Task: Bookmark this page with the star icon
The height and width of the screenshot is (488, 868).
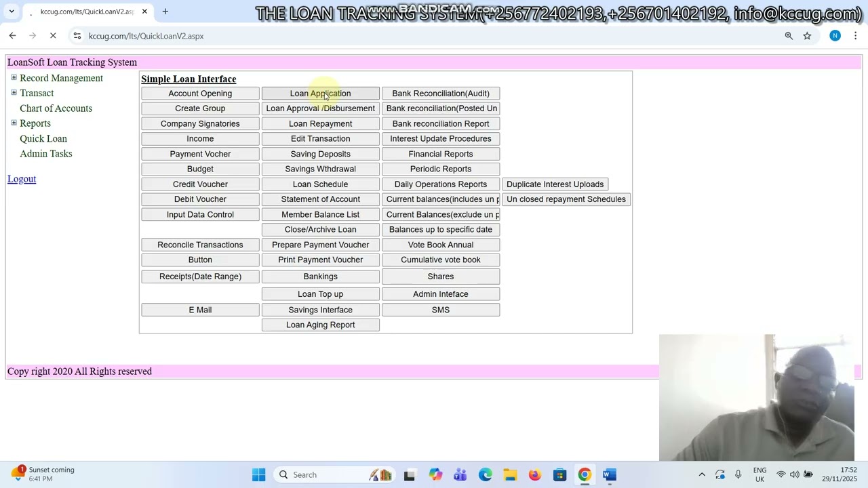Action: point(807,36)
